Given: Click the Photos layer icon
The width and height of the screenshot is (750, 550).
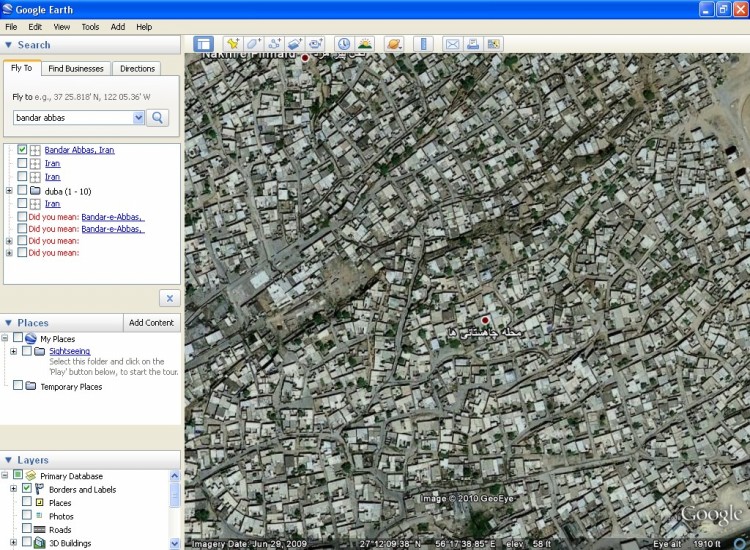Looking at the screenshot, I should (40, 516).
